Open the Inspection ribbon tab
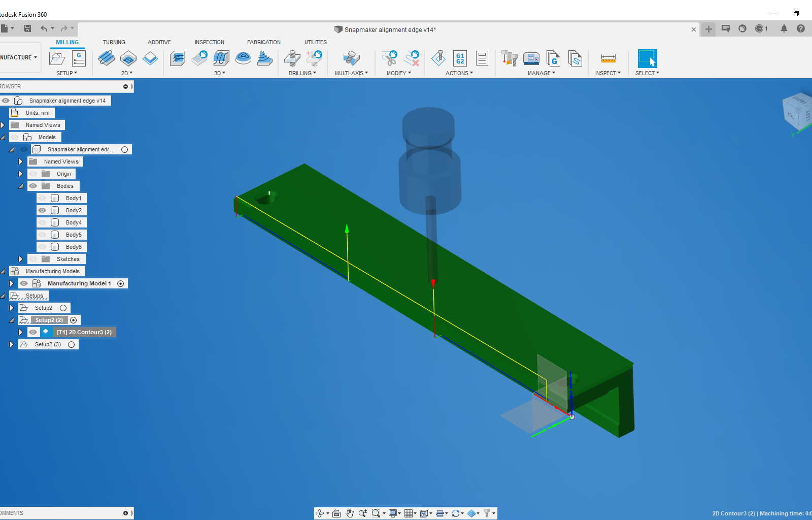Viewport: 812px width, 520px height. tap(210, 42)
